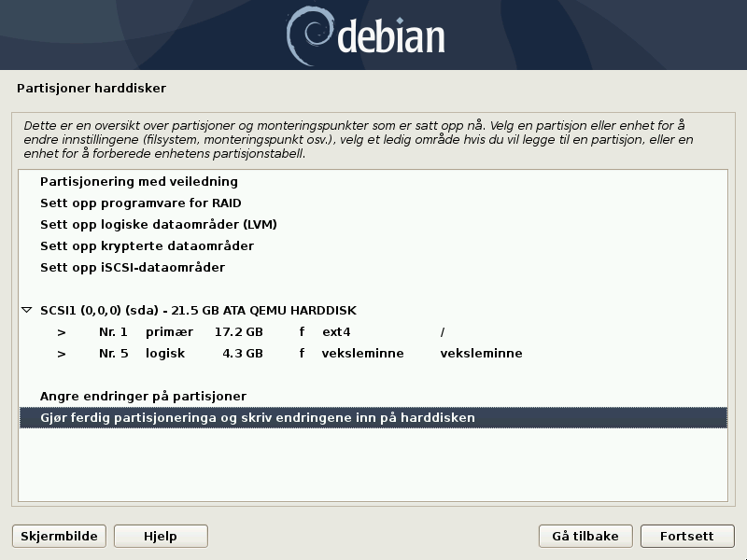Screen dimensions: 747x560
Task: Collapse the SCSI1 disk tree triangle
Action: pos(27,310)
